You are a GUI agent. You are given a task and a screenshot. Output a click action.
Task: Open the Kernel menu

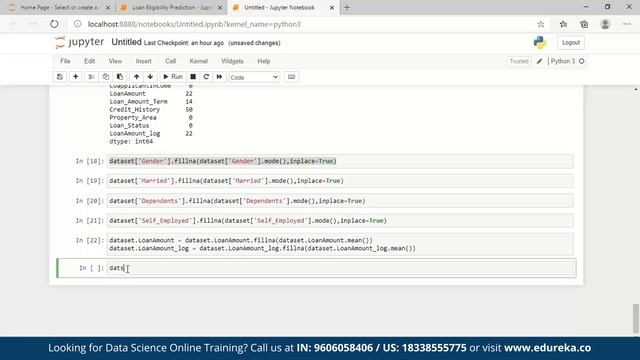point(198,61)
